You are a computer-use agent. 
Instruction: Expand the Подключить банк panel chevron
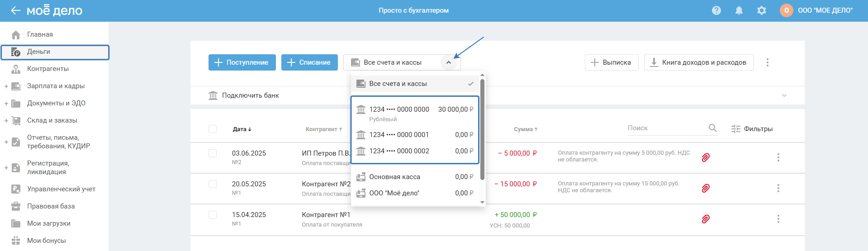[x=784, y=95]
